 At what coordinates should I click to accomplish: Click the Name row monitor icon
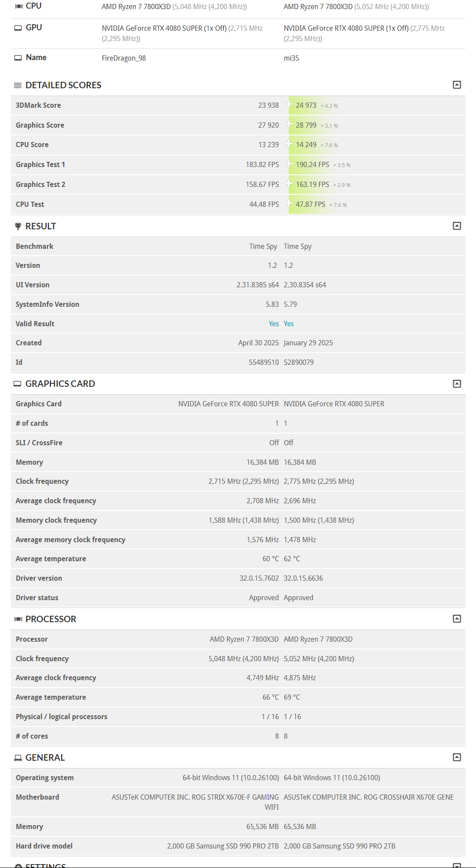pyautogui.click(x=18, y=58)
